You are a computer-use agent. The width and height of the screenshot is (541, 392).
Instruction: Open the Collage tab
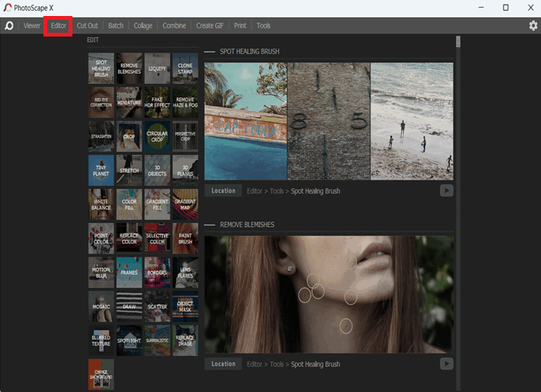pyautogui.click(x=142, y=26)
